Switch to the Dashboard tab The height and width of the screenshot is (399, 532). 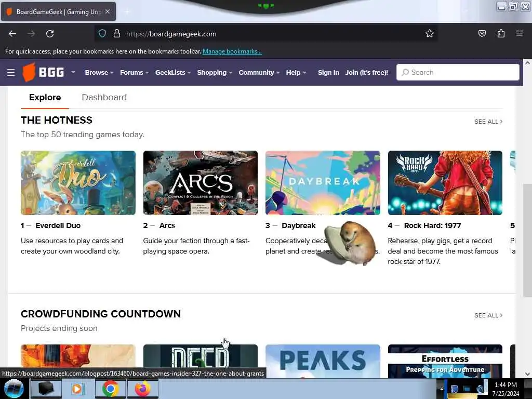tap(104, 97)
